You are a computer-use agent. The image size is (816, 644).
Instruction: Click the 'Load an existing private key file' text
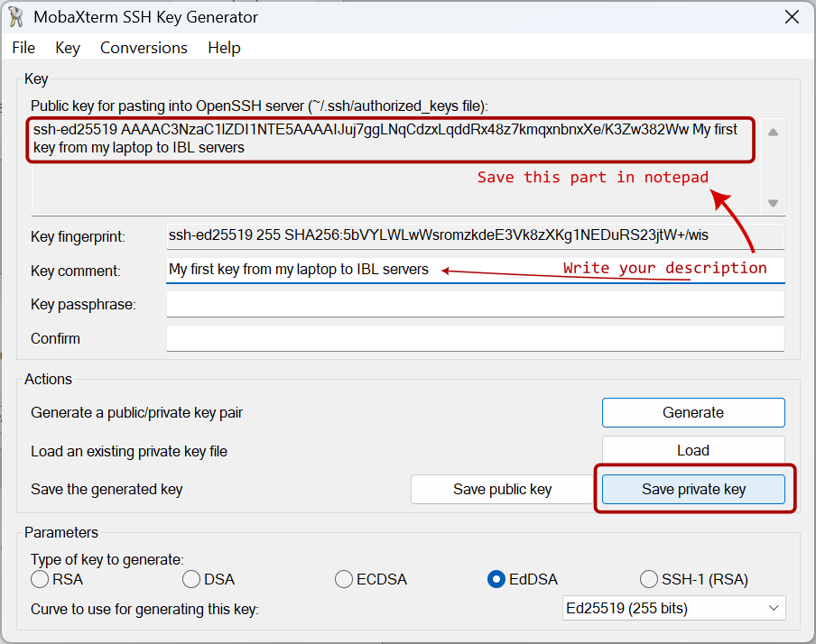coord(129,451)
